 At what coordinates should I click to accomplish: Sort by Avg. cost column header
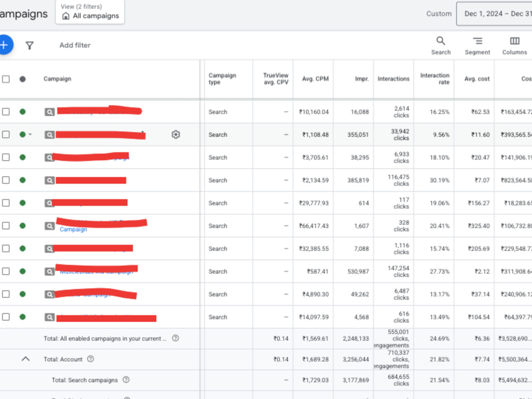(477, 79)
